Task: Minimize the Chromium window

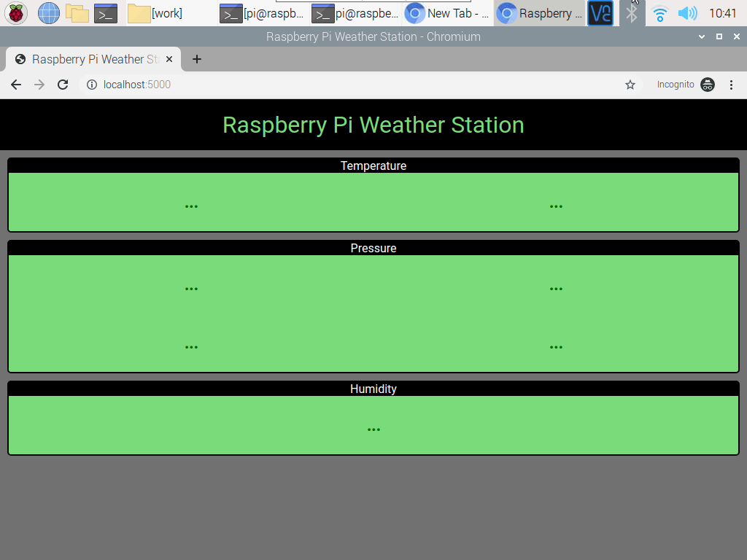Action: [702, 36]
